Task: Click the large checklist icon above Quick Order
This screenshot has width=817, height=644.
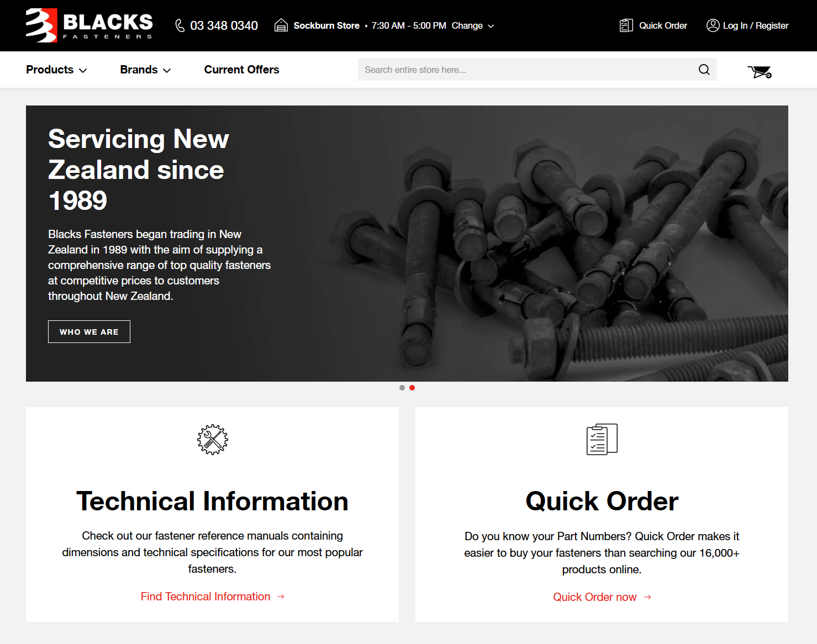Action: (602, 440)
